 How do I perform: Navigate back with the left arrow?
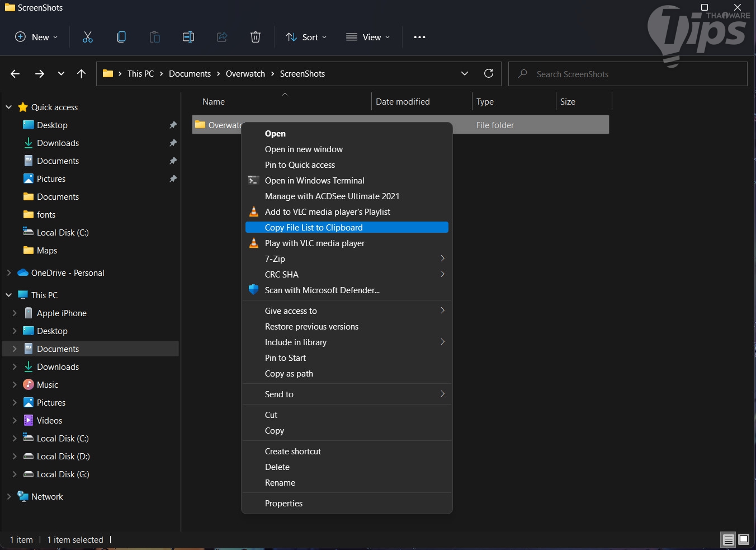(x=15, y=73)
